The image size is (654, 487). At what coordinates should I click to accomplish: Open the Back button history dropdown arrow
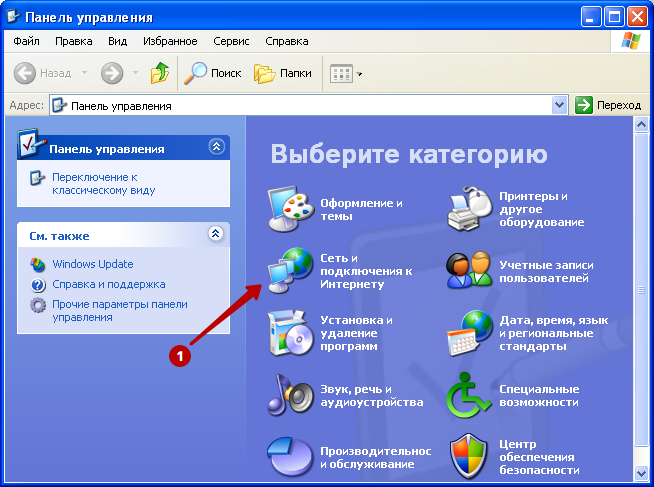pyautogui.click(x=84, y=73)
